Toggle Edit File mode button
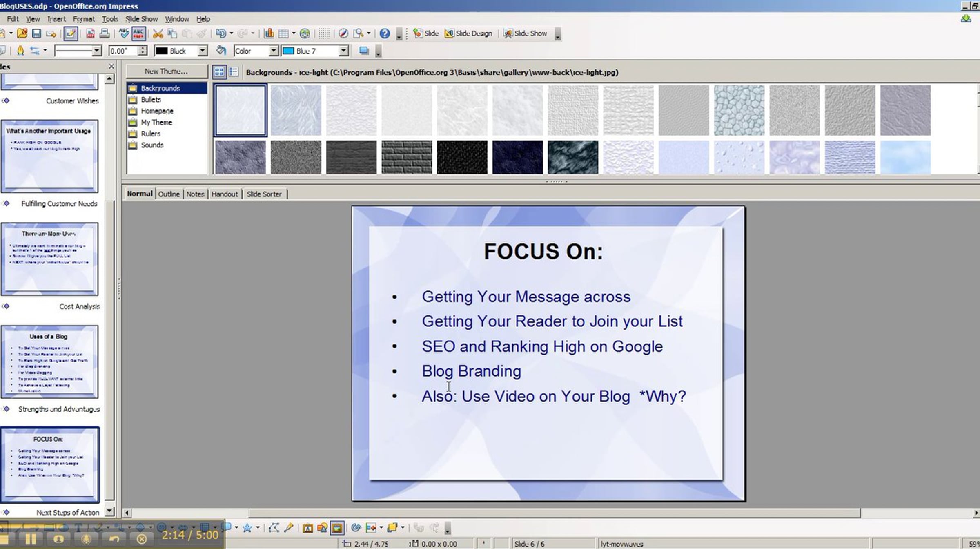The image size is (980, 549). tap(71, 33)
